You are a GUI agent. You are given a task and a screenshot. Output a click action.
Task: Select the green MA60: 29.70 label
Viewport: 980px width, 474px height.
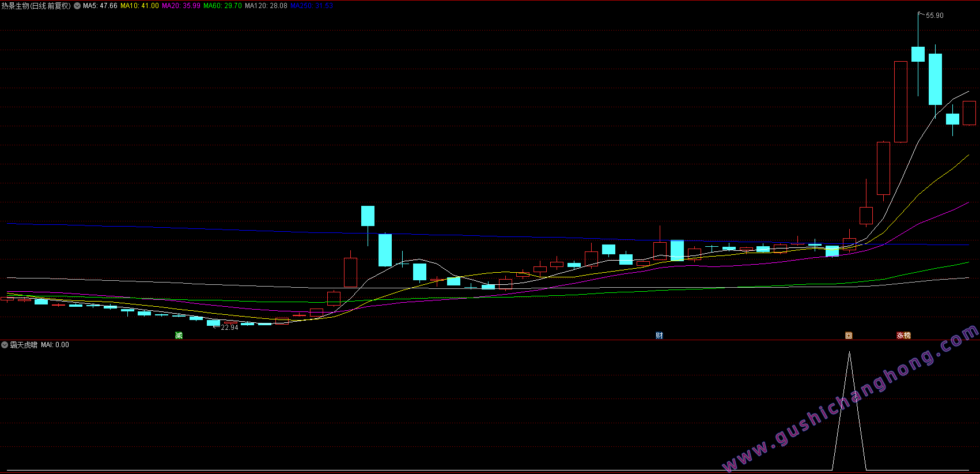(x=223, y=6)
